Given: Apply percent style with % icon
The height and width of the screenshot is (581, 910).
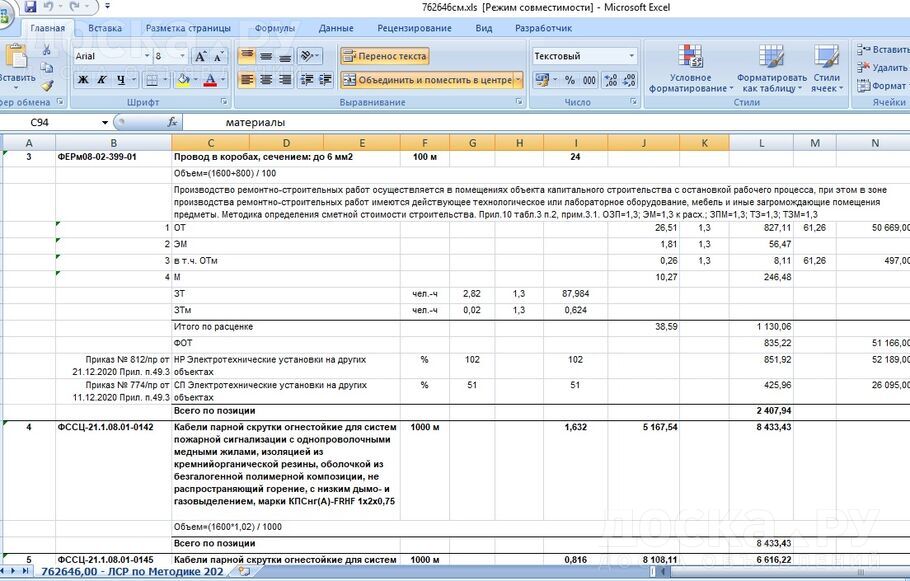Looking at the screenshot, I should coord(569,80).
